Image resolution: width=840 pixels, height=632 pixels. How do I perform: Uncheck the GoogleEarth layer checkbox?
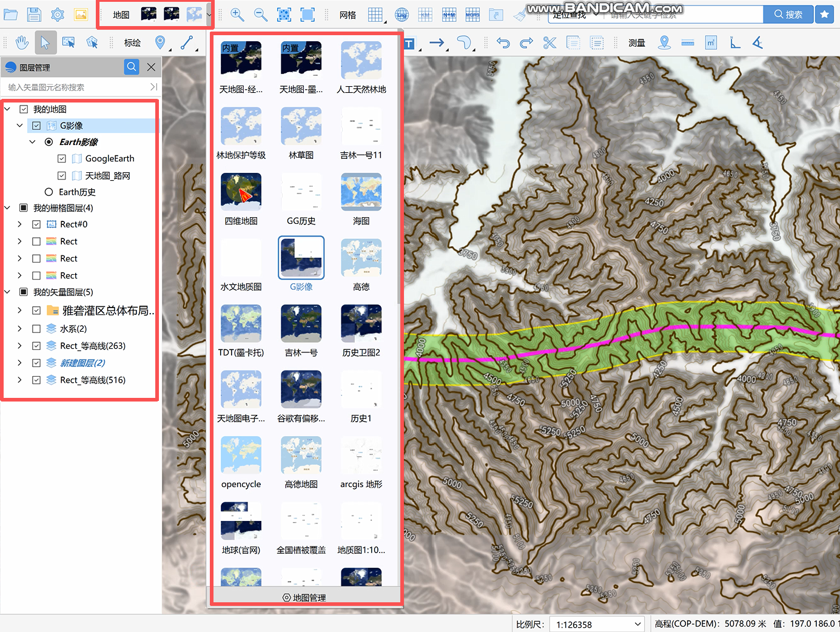(x=62, y=158)
